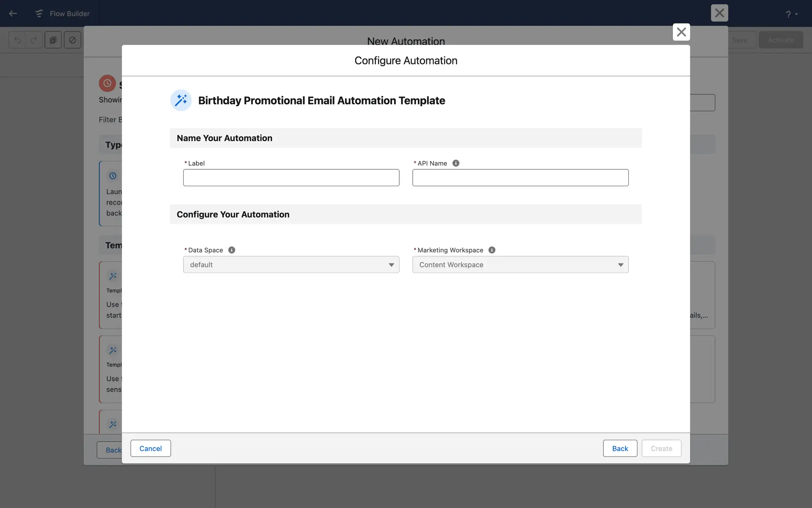The height and width of the screenshot is (508, 812).
Task: Click the Flow Builder logo icon
Action: 39,14
